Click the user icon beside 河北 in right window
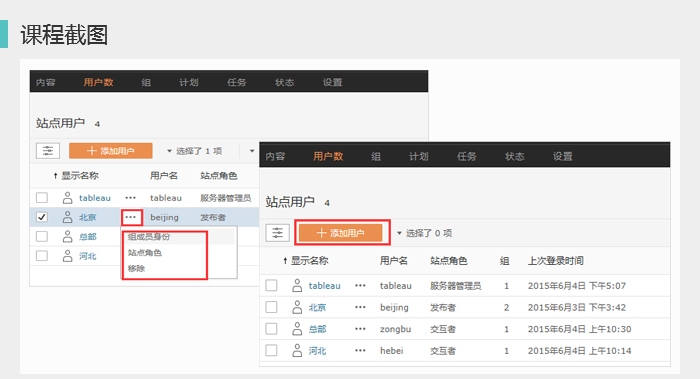The image size is (700, 379). [x=297, y=350]
